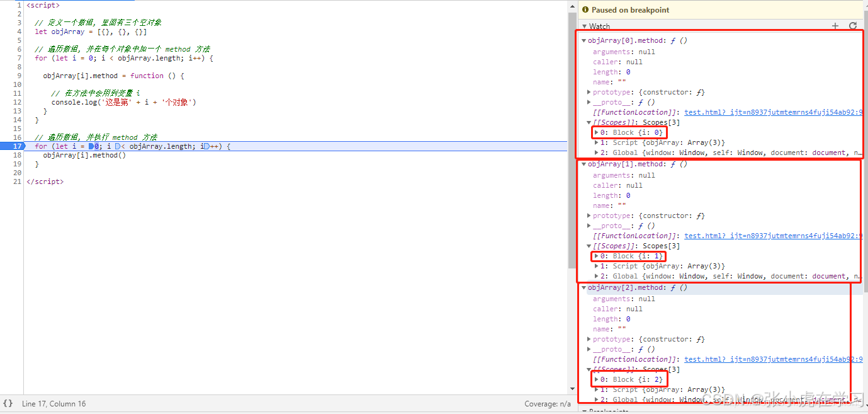Toggle breakpoint on line number 9
868x414 pixels.
coord(19,76)
